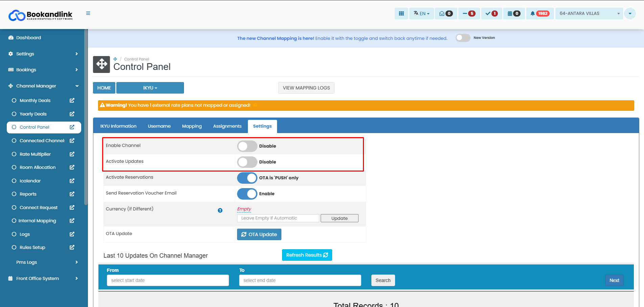Expand the Front Office System menu

click(x=43, y=278)
